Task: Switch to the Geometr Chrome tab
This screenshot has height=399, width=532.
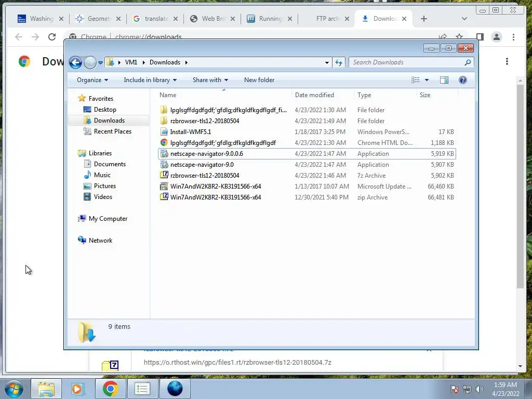Action: click(x=98, y=19)
